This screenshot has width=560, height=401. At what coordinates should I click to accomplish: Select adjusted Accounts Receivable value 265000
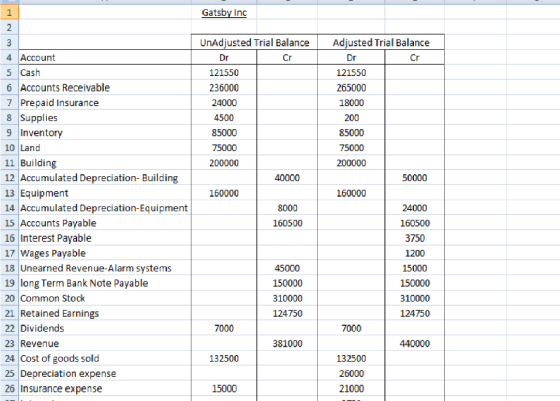click(351, 87)
